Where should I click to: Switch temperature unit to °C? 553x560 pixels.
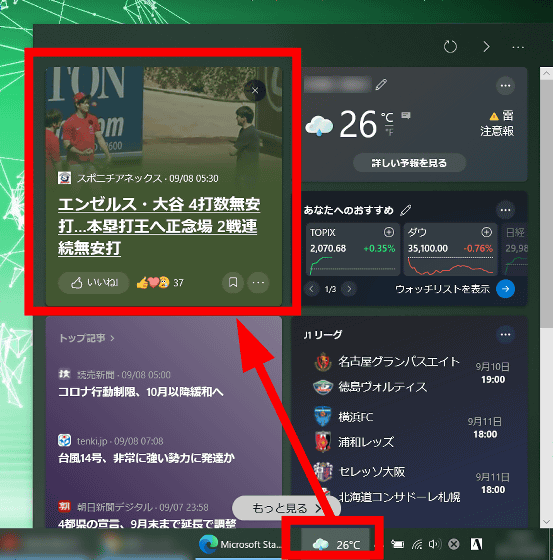[387, 117]
